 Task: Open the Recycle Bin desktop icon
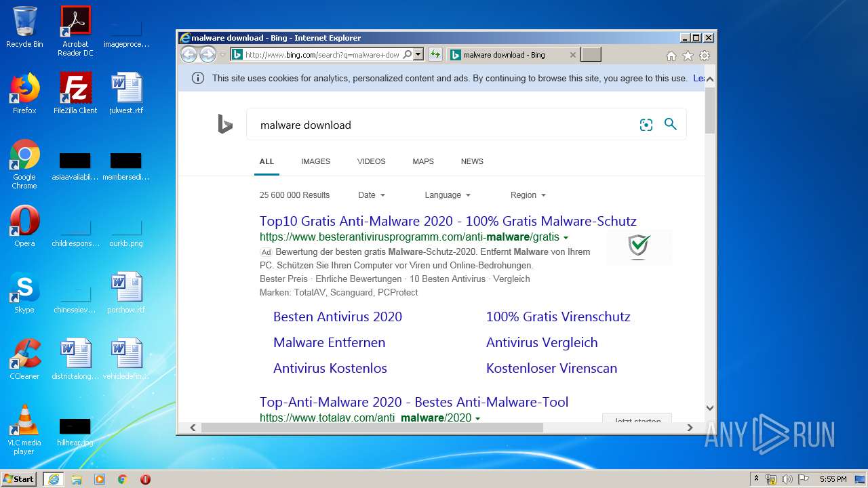24,27
